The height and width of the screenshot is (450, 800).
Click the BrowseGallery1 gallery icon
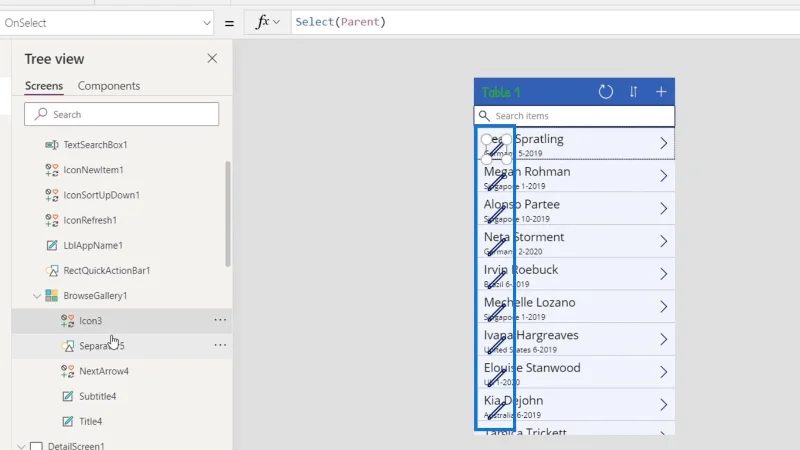(52, 295)
